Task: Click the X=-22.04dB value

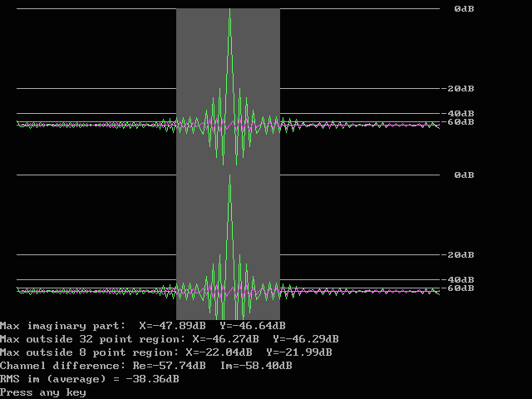Action: tap(219, 352)
